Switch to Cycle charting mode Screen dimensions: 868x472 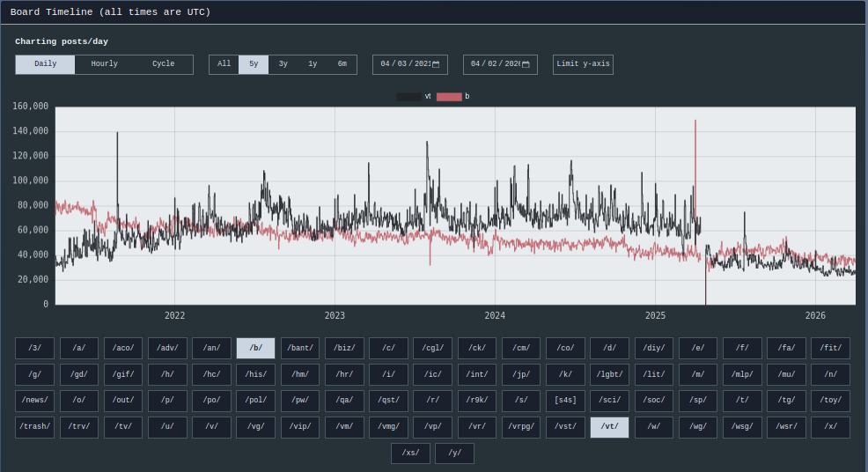click(164, 64)
